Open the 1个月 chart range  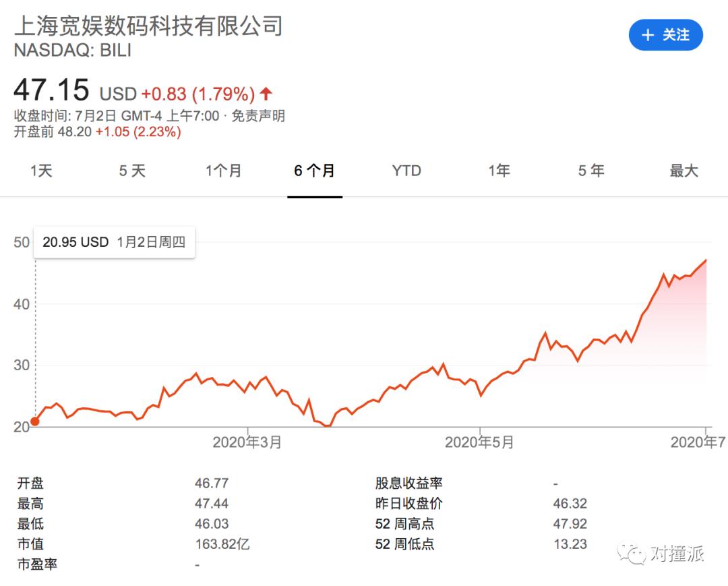coord(223,171)
